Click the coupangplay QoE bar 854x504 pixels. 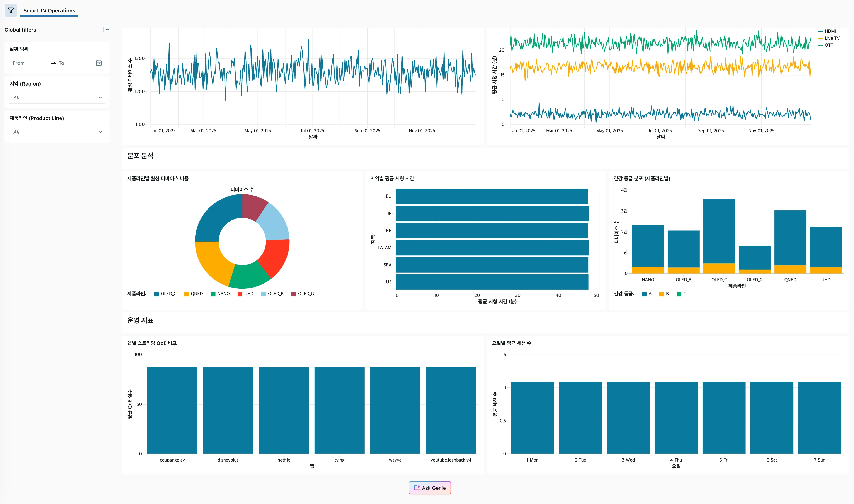click(x=172, y=410)
